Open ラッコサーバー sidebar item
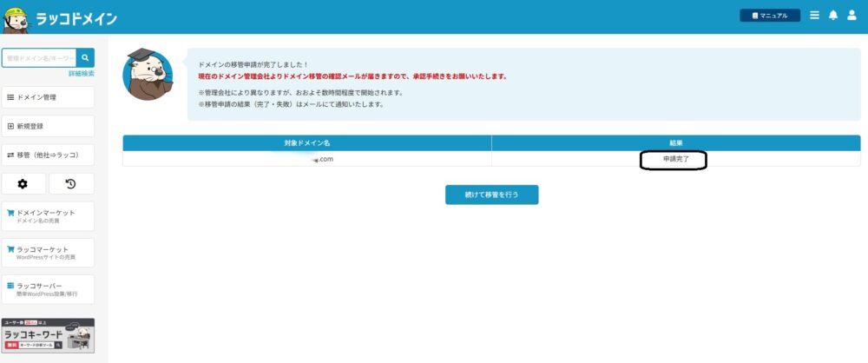The height and width of the screenshot is (363, 868). [48, 289]
